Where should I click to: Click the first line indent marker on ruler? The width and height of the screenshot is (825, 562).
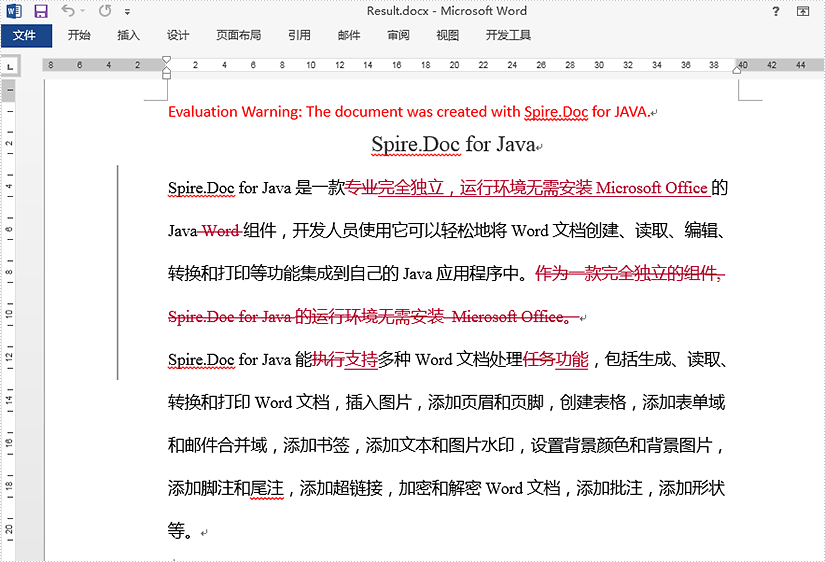[x=166, y=60]
